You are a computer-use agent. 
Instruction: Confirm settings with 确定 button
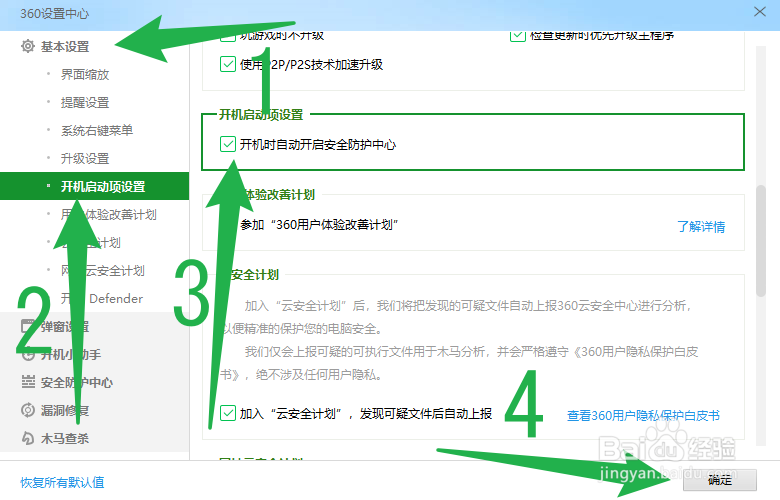(x=720, y=480)
